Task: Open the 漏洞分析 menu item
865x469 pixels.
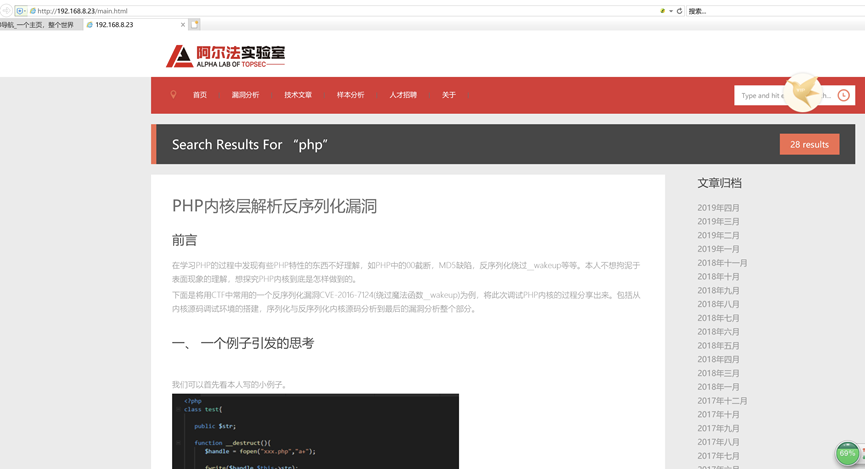Action: (x=245, y=95)
